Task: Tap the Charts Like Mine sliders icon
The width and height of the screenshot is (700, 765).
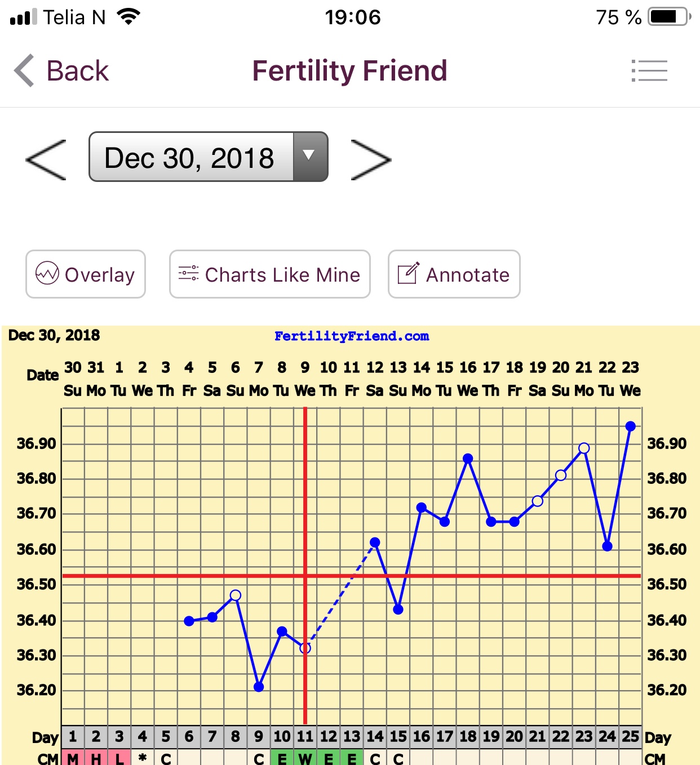Action: click(x=188, y=274)
